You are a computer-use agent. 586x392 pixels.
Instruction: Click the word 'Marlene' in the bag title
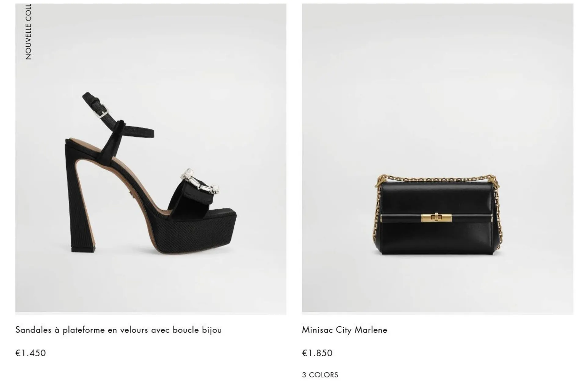coord(371,330)
